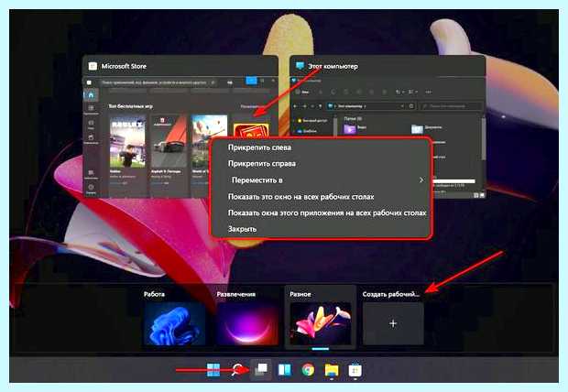Open the Library icon in Store sidebar
568x392 pixels.
click(x=91, y=173)
